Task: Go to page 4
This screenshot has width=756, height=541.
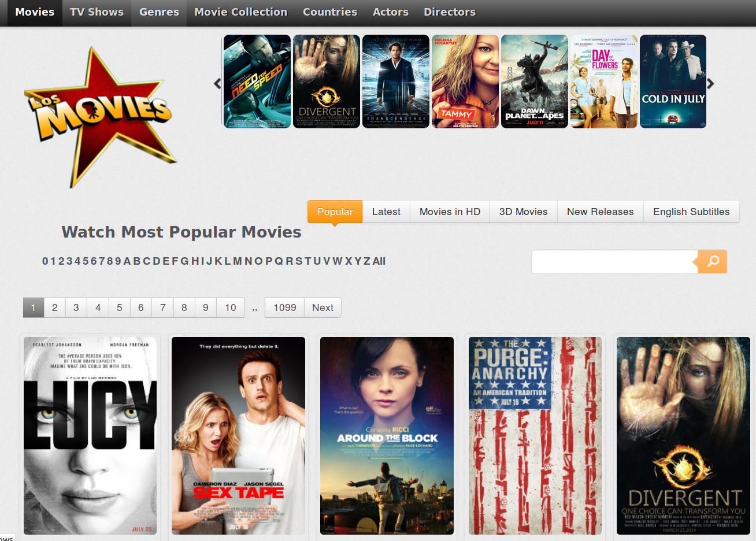Action: click(98, 307)
